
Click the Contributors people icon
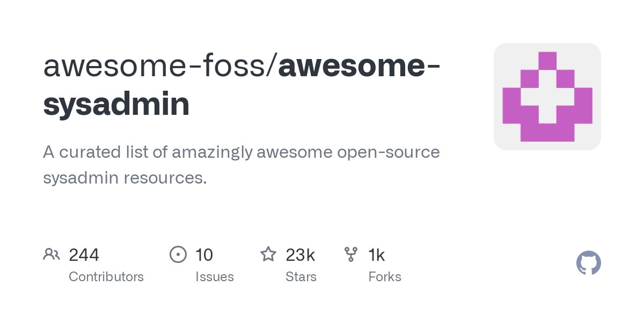click(51, 254)
